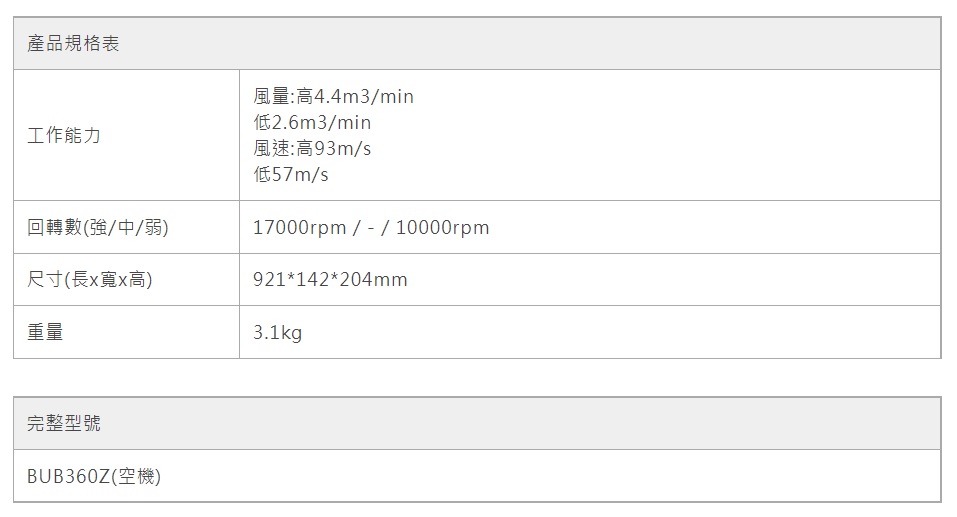Screen dimensions: 957x517
Task: Select the 3.1kg weight value
Action: [277, 332]
